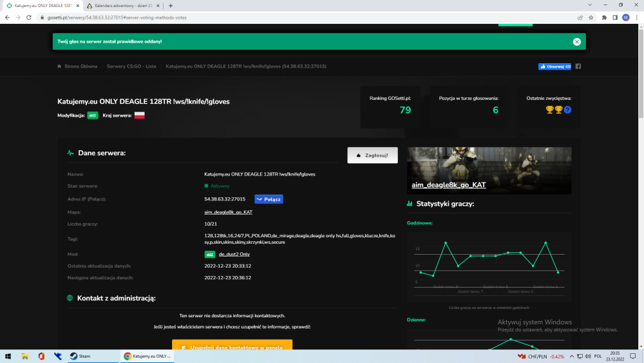Click the last update time 2022-12-23 20:33:12
This screenshot has height=363, width=644.
click(x=227, y=266)
